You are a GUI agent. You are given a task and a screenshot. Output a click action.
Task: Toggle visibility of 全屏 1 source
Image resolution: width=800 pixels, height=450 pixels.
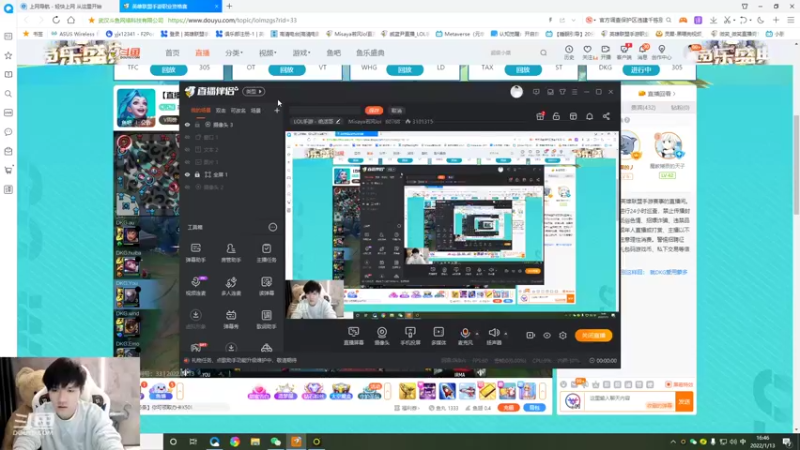(187, 174)
